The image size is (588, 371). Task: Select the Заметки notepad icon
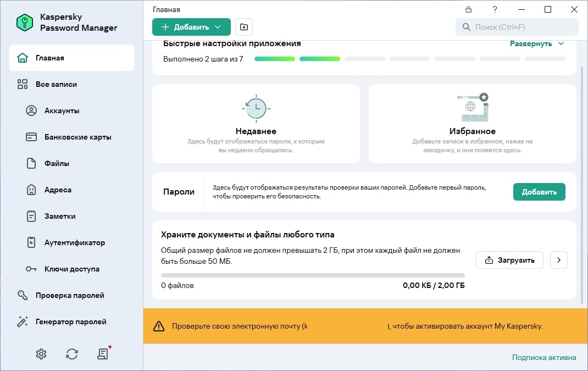click(31, 216)
